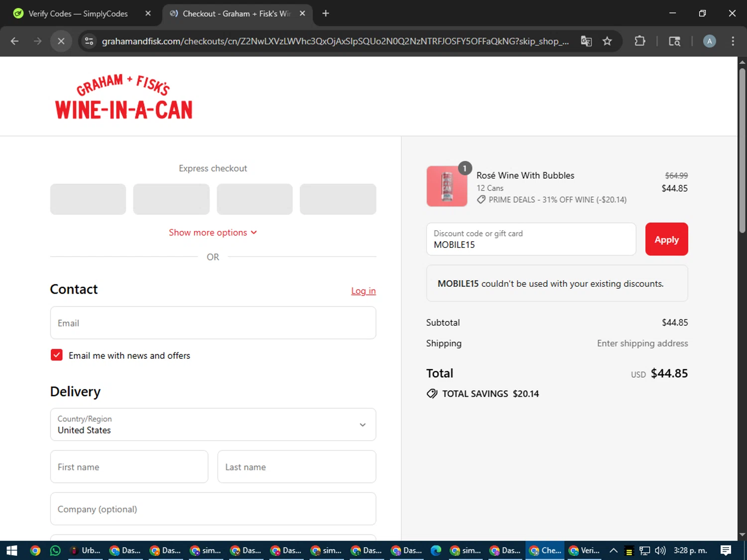The image size is (747, 560).
Task: Focus the Last name field
Action: point(296,467)
